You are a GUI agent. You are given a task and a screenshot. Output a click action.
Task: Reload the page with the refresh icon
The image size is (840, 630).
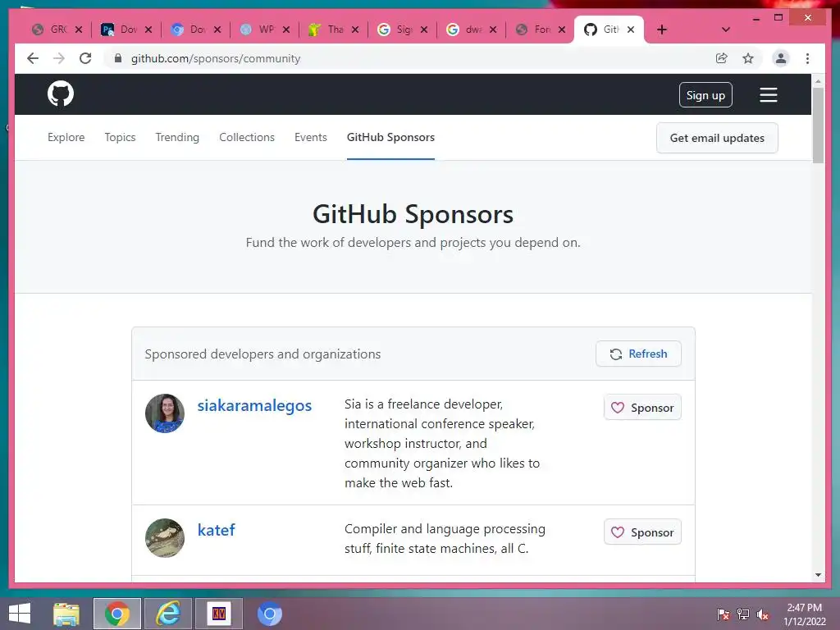[x=85, y=58]
